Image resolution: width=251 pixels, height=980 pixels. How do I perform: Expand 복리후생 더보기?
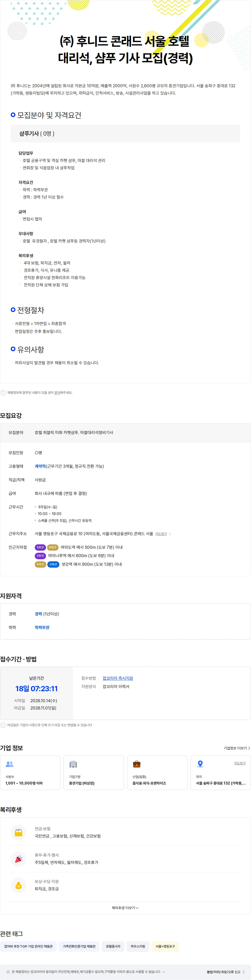point(125,908)
